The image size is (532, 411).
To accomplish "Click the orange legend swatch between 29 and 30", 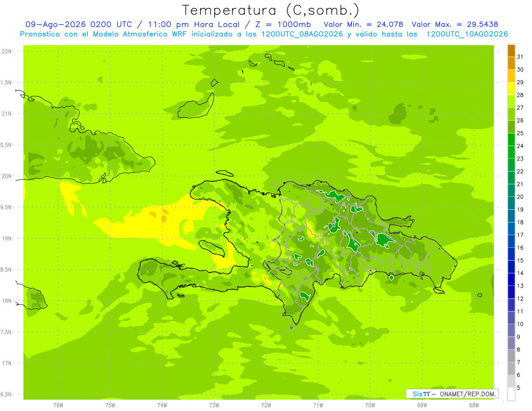I will 511,76.
